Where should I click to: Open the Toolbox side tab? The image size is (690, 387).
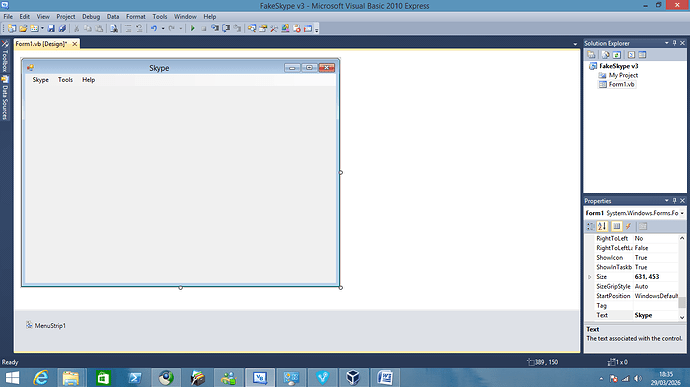[5, 56]
